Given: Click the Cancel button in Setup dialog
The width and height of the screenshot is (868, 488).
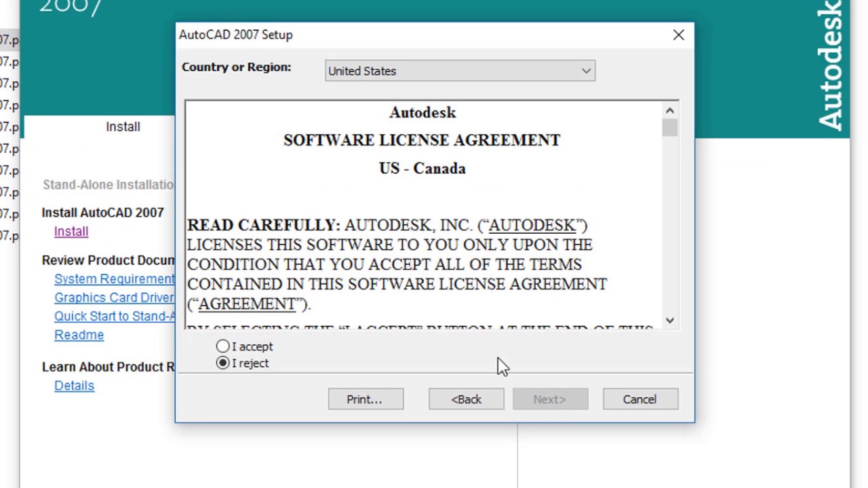Looking at the screenshot, I should pyautogui.click(x=640, y=399).
